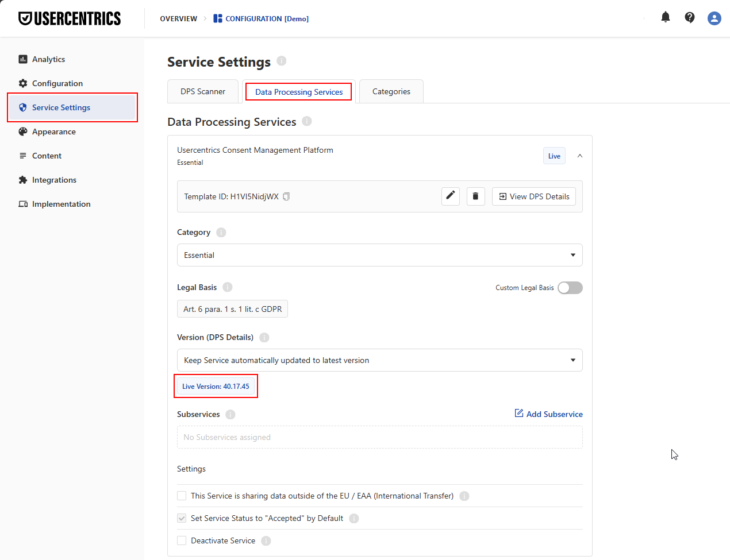Screen dimensions: 730x560
Task: Switch to the Categories tab
Action: (x=391, y=91)
